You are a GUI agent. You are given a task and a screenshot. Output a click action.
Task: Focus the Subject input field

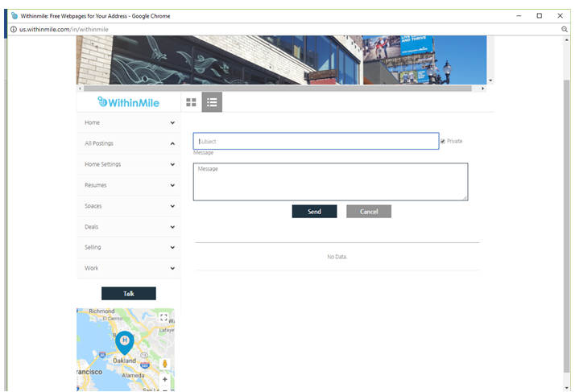(316, 141)
